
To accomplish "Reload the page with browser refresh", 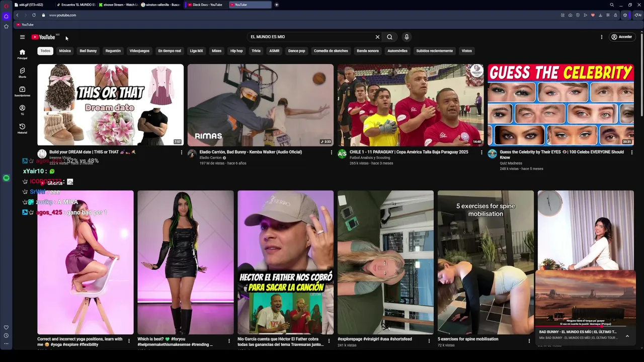I will (34, 15).
